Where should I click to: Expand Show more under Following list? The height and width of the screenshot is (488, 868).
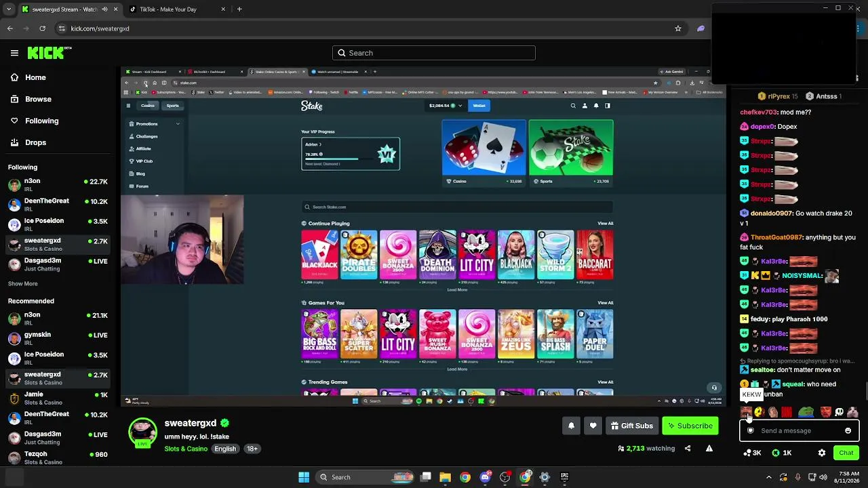[x=23, y=283]
